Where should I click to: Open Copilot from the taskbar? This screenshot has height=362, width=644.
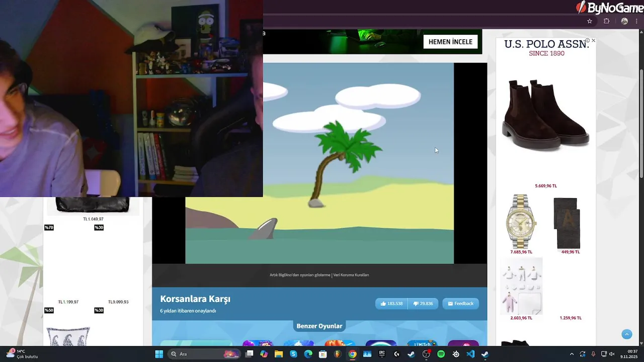point(264,354)
